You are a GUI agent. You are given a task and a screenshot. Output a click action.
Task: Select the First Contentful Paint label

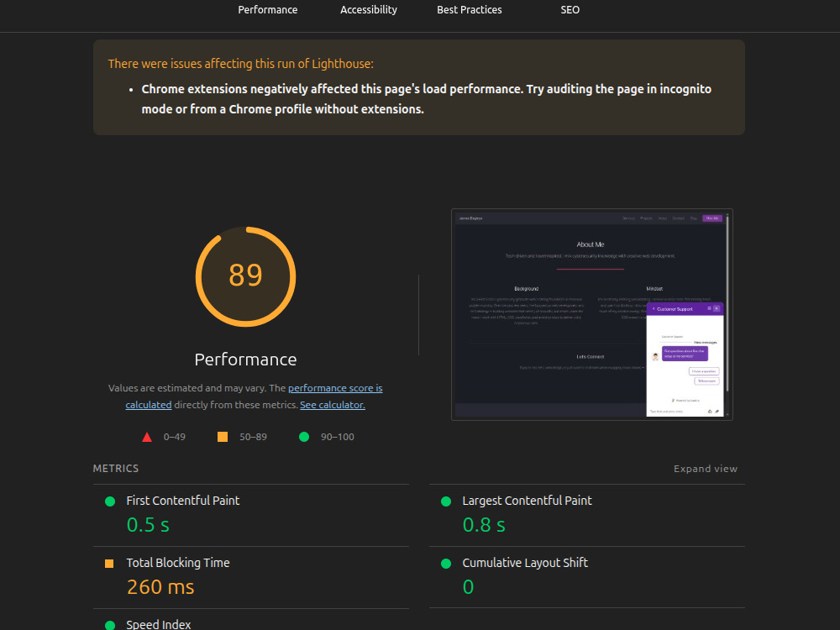pyautogui.click(x=182, y=501)
